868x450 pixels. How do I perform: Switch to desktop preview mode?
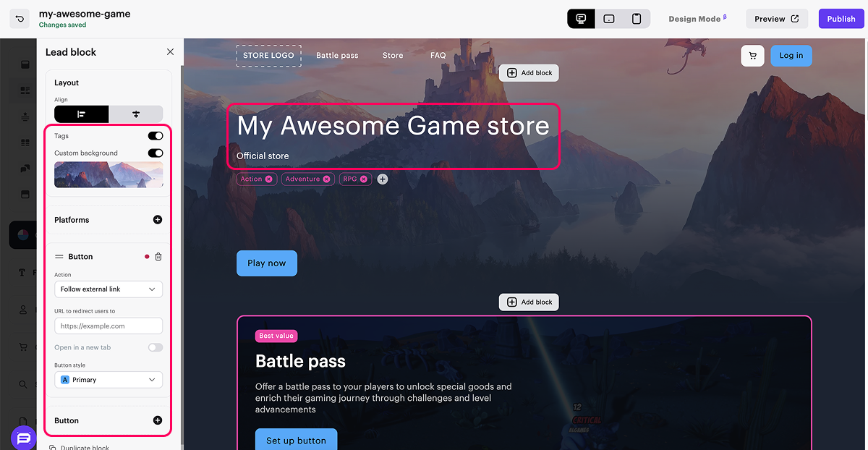point(581,19)
